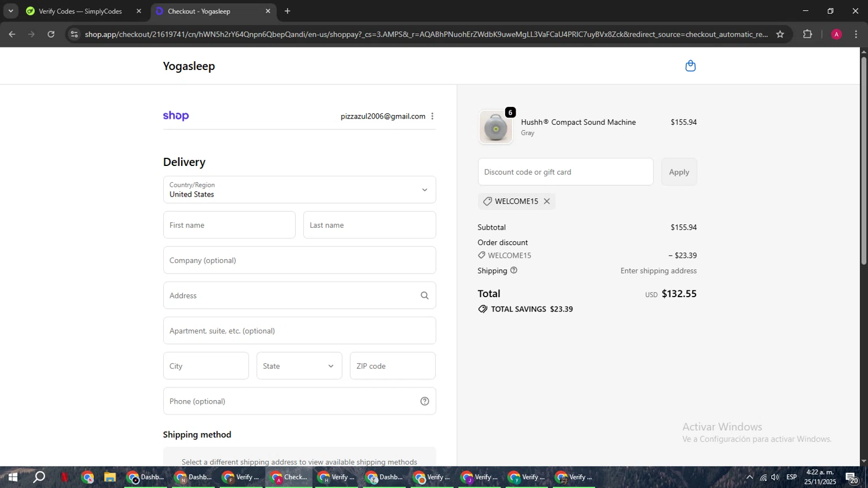Open the Windows Start menu
The height and width of the screenshot is (488, 868).
pos(12,478)
